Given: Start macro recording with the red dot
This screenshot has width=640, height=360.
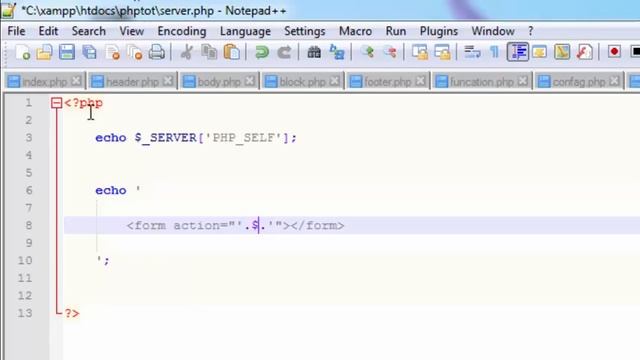Looking at the screenshot, I should tap(614, 52).
